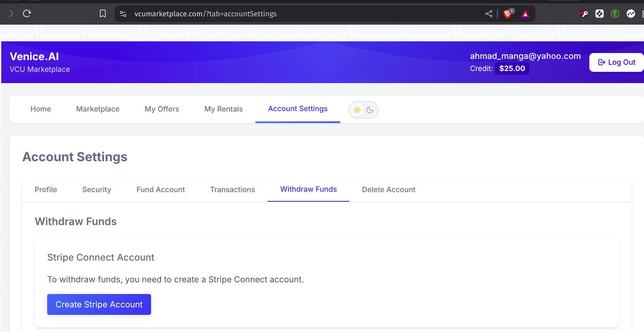Select the Account Settings tab
The width and height of the screenshot is (644, 332).
tap(298, 109)
